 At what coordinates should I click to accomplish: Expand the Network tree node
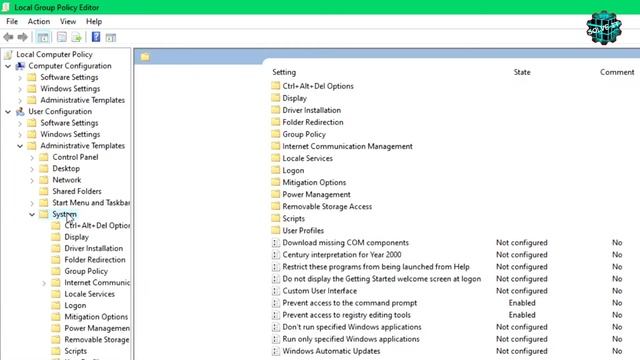(x=32, y=180)
